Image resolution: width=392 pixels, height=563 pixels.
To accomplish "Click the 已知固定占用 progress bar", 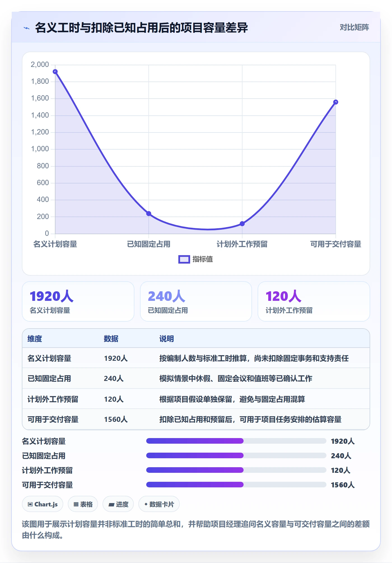I will 236,456.
